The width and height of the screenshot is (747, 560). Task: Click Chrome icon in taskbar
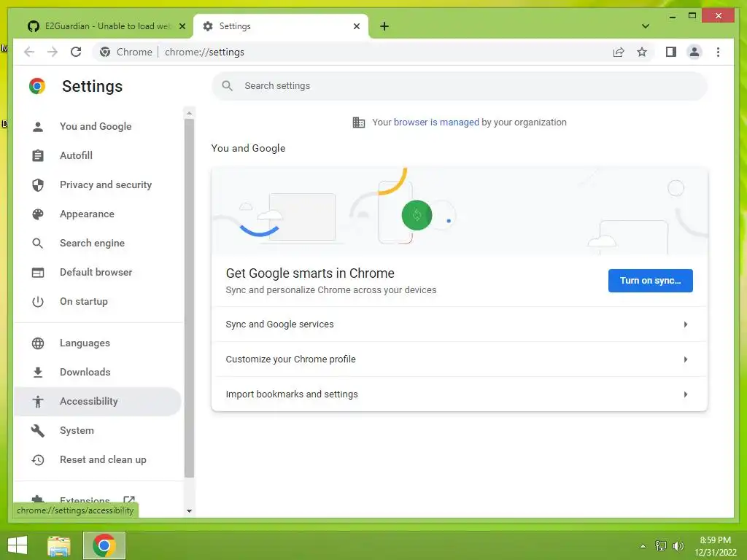tap(104, 545)
